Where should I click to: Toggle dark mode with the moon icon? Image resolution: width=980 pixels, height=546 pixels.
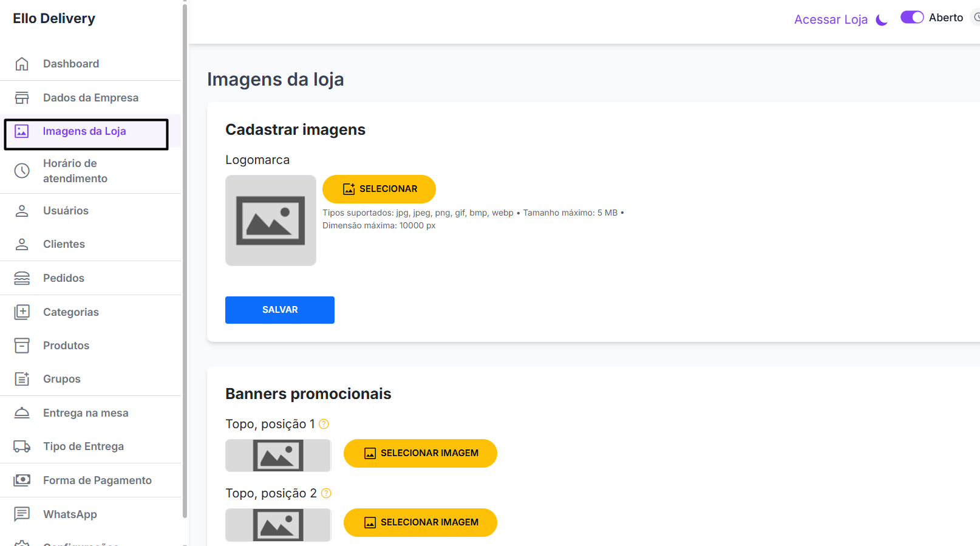point(882,20)
